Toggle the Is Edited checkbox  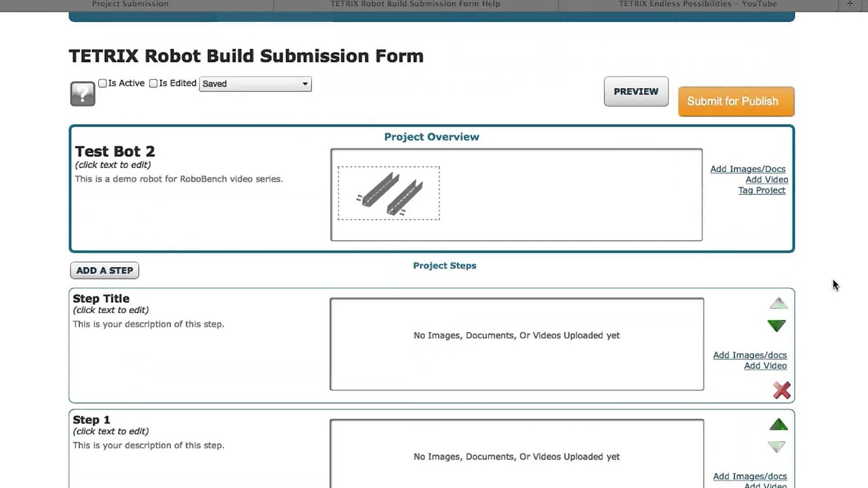coord(153,83)
